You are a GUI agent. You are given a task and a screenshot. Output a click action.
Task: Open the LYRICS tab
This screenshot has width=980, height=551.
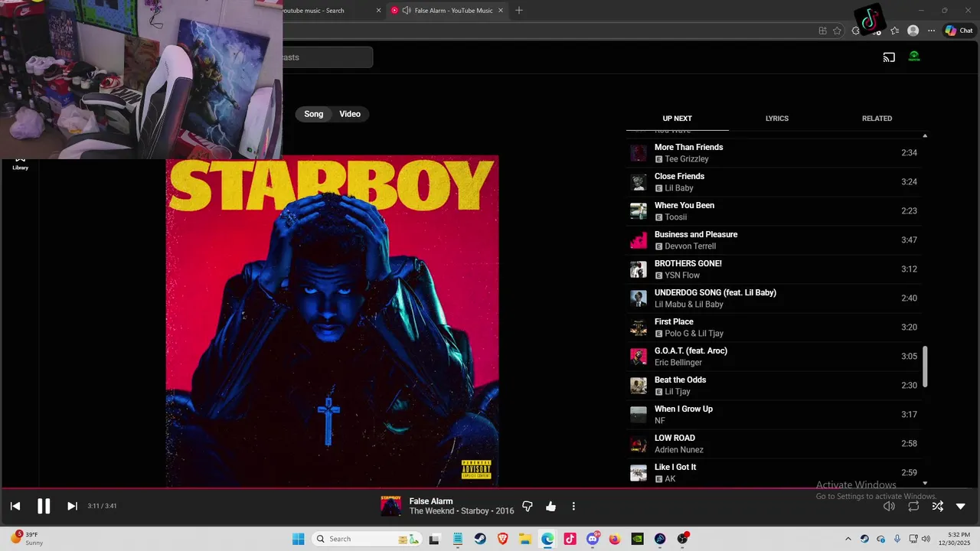(x=777, y=119)
